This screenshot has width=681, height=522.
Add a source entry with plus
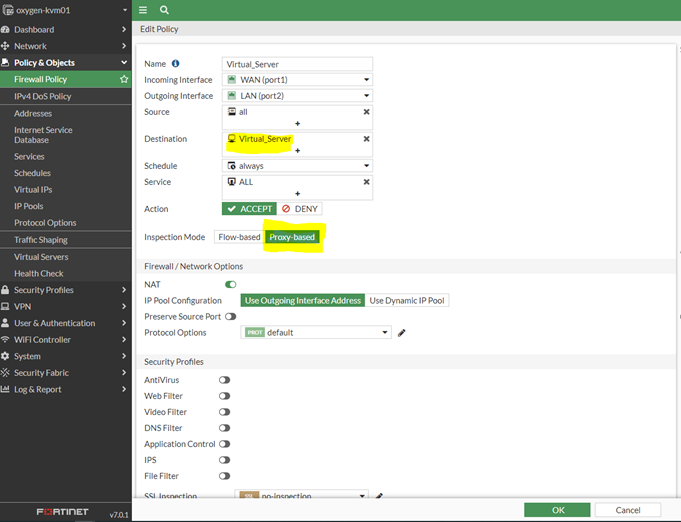click(298, 124)
